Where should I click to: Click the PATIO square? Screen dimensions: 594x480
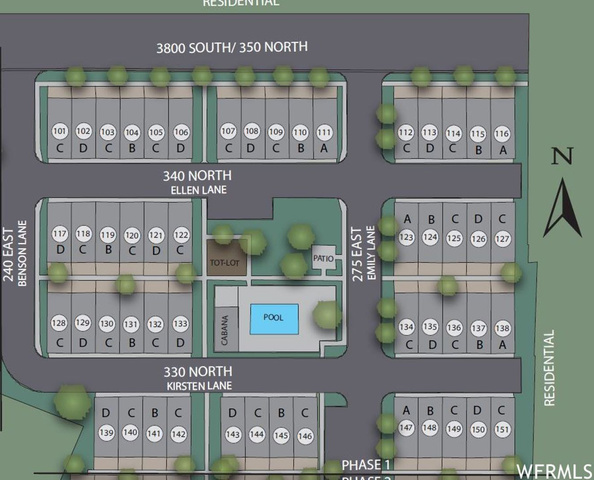coord(324,258)
